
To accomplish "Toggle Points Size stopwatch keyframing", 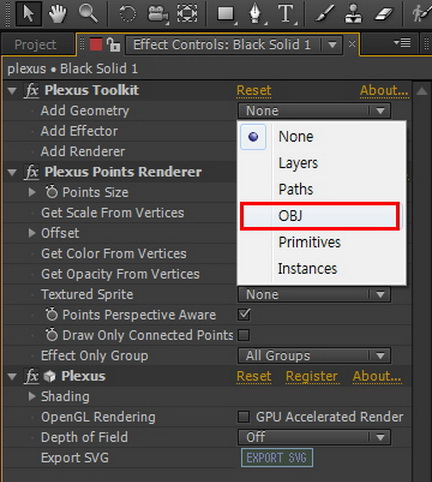I will (52, 192).
